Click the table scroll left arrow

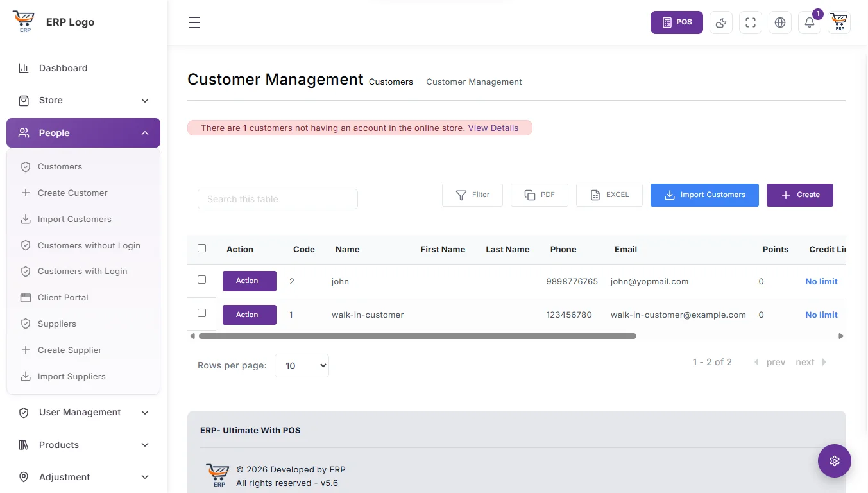tap(192, 336)
